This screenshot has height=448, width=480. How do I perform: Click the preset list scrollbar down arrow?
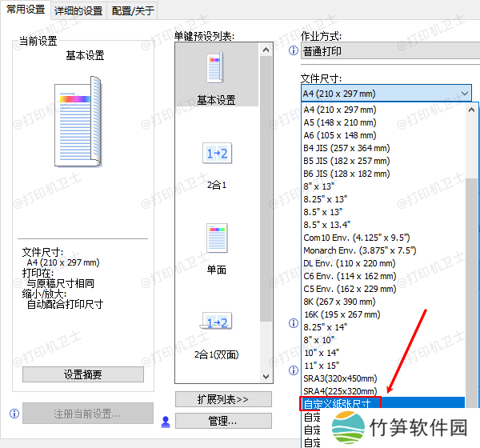click(267, 374)
